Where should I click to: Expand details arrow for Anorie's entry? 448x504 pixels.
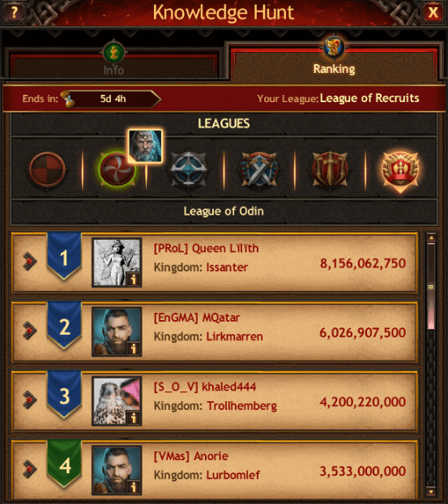pos(29,469)
